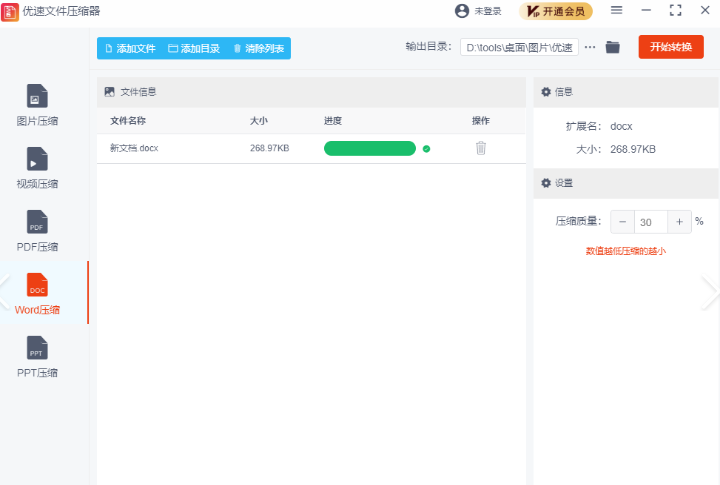Screen dimensions: 720x485
Task: Open the hamburger menu in title bar
Action: pyautogui.click(x=617, y=10)
